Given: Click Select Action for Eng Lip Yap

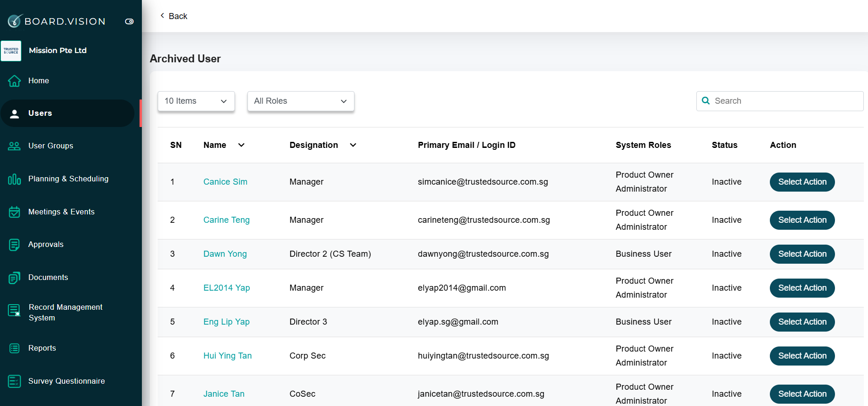Looking at the screenshot, I should (x=802, y=322).
